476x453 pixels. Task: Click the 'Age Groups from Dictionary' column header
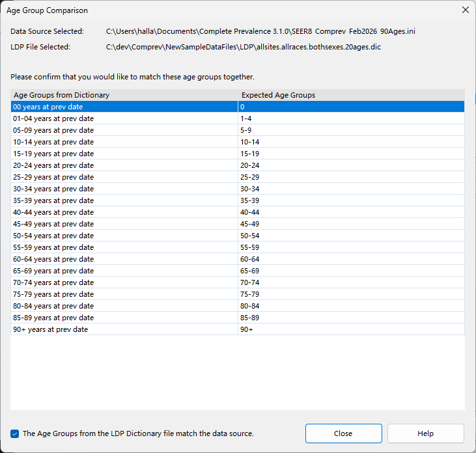coord(124,95)
